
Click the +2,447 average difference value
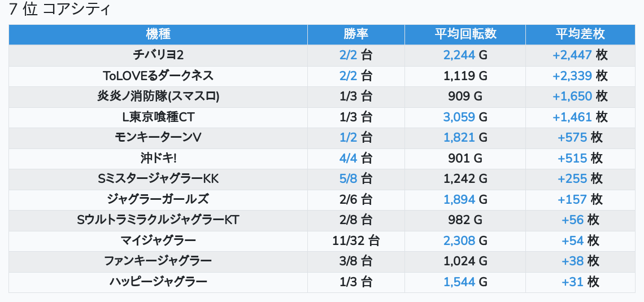[x=572, y=55]
